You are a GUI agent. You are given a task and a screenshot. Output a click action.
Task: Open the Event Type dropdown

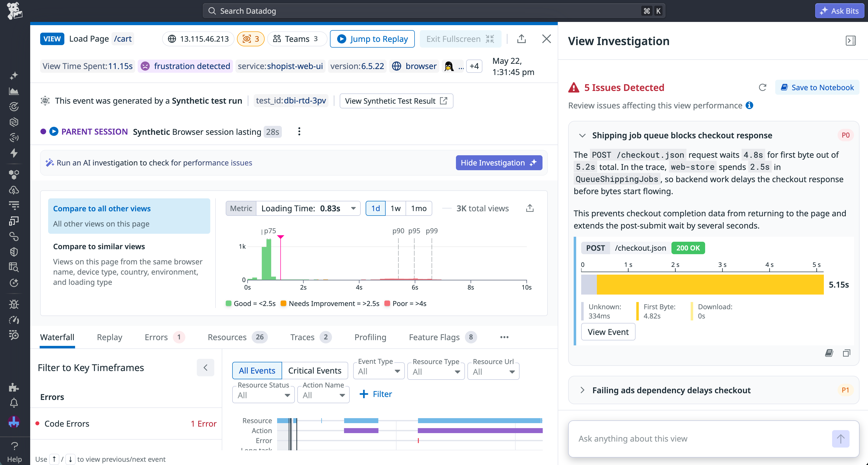pos(379,371)
